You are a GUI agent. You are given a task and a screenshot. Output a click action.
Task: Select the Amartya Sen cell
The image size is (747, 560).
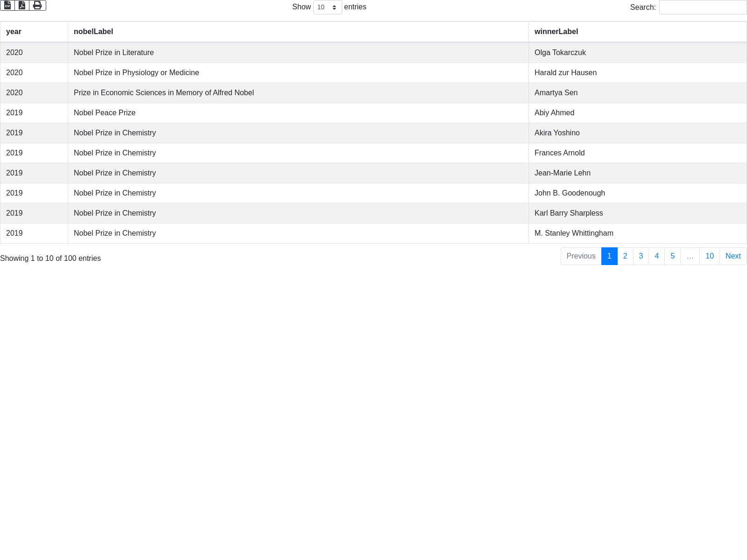tap(556, 93)
